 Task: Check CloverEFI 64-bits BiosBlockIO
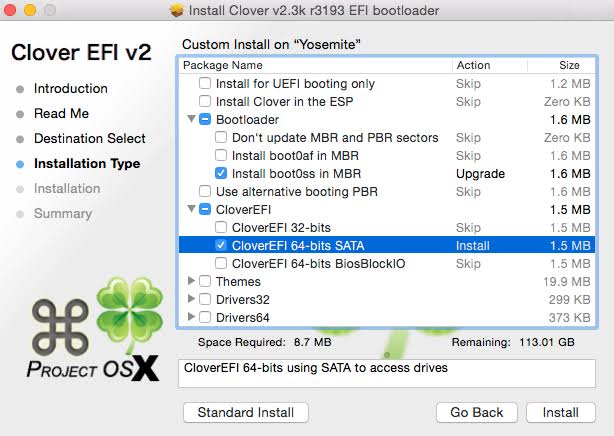pos(221,264)
